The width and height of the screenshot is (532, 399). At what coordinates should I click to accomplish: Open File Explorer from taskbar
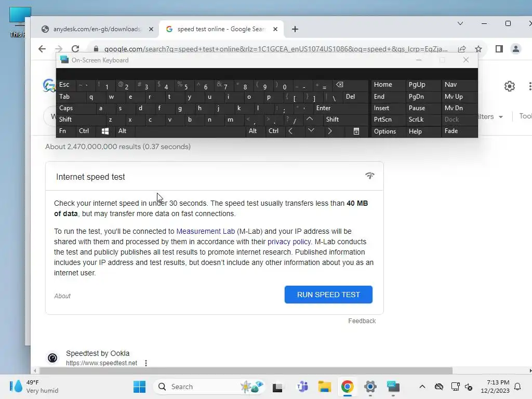[324, 387]
